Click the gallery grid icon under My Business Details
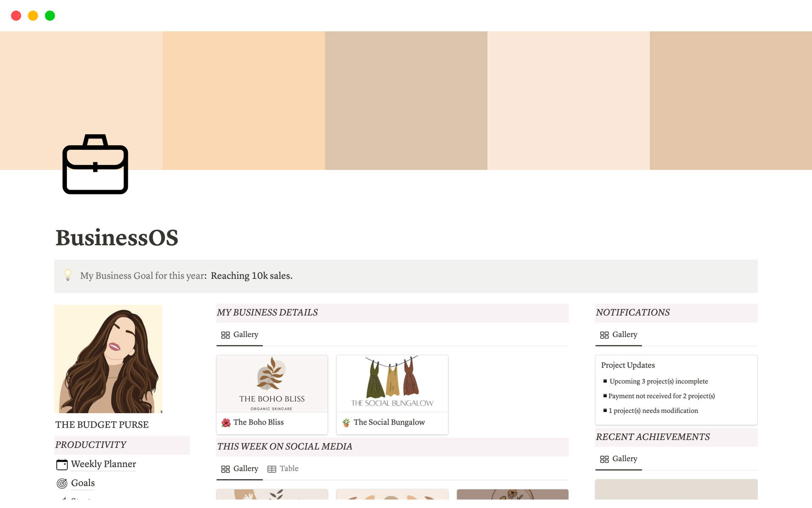 225,335
